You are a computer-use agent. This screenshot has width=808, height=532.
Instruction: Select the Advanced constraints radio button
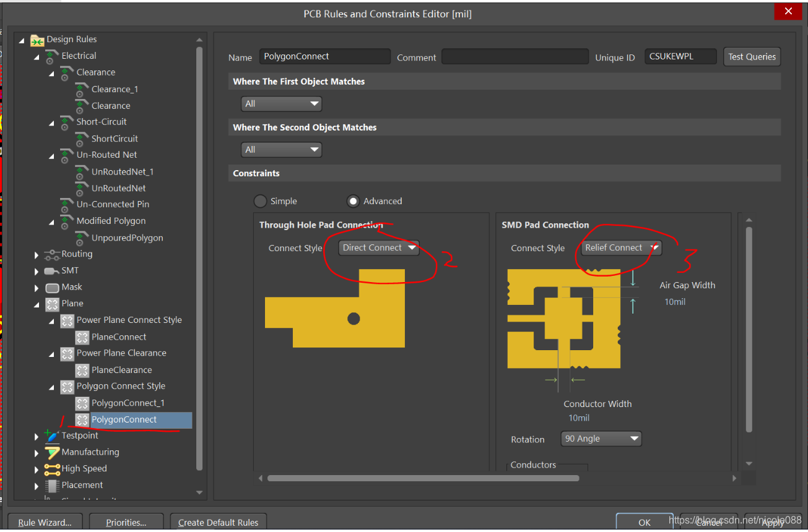tap(354, 201)
